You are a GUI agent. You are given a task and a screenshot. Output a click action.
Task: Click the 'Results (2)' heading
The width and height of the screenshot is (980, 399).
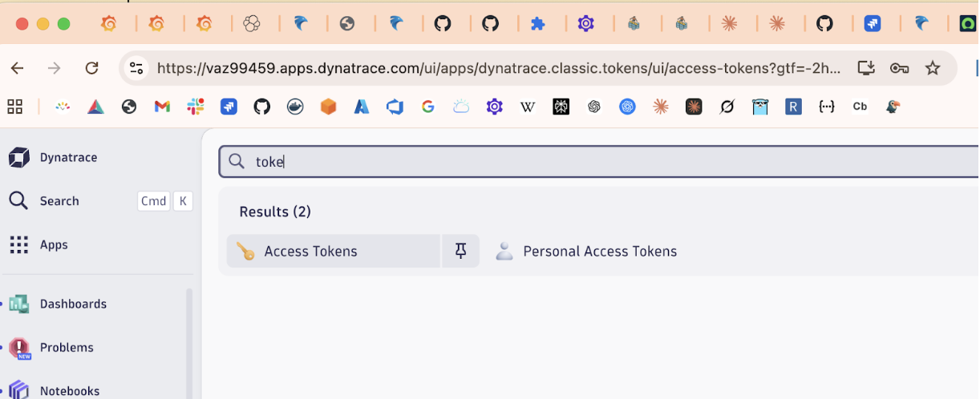[x=275, y=212]
